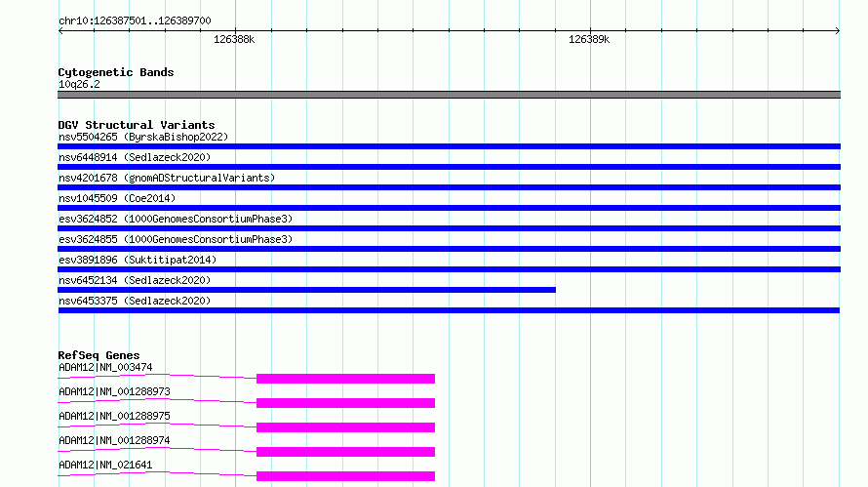Click the blue bar for esv3624855
868x487 pixels.
[x=449, y=249]
